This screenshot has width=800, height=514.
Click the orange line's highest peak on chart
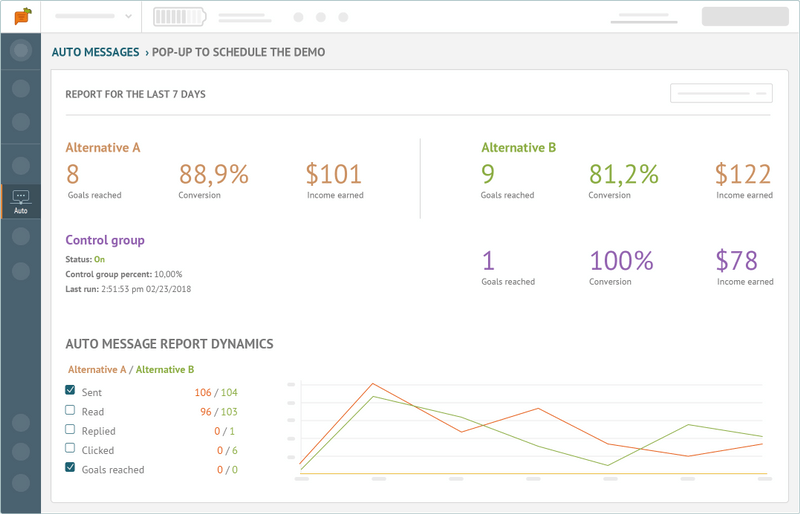(373, 384)
